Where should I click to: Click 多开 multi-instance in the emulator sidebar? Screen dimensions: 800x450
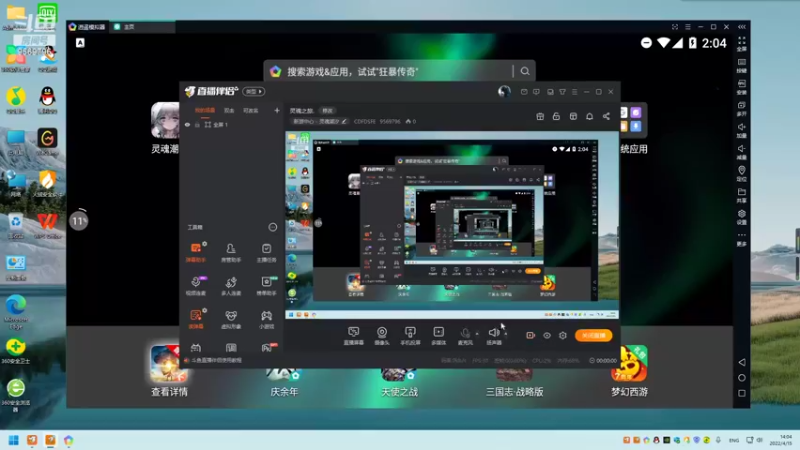point(741,109)
